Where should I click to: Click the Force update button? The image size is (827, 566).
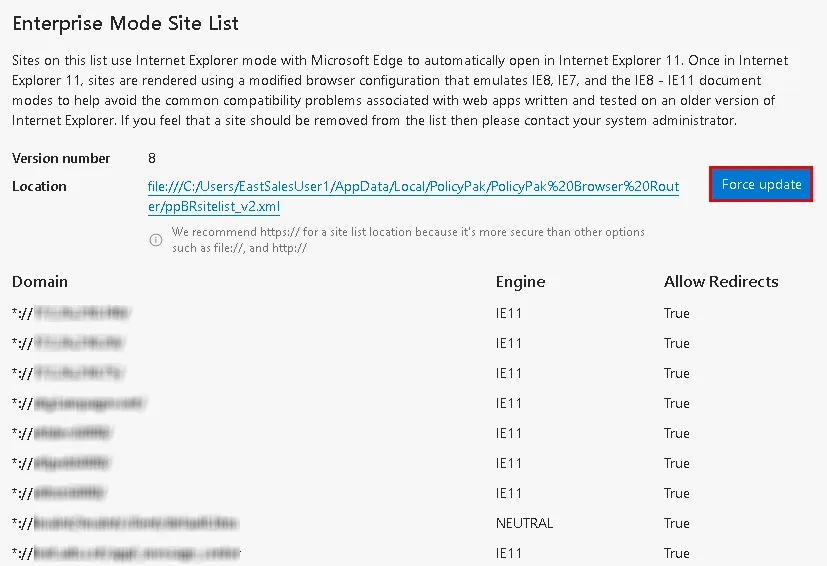761,184
